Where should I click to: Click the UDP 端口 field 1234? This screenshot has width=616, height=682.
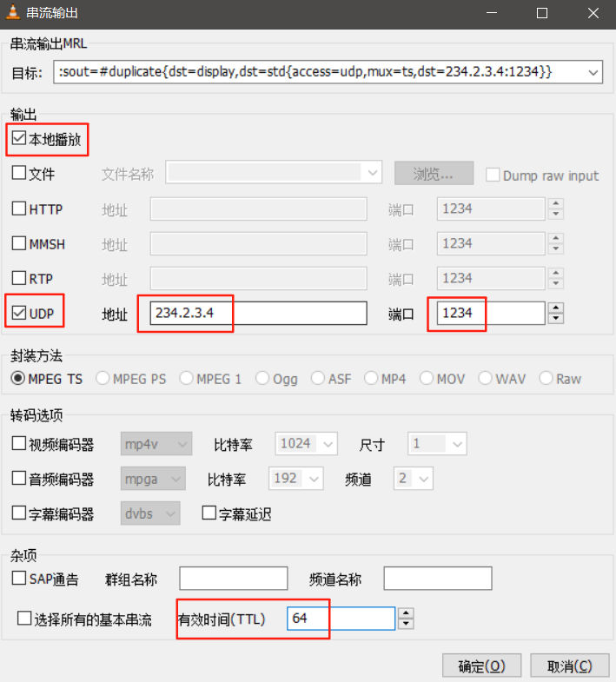coord(491,313)
